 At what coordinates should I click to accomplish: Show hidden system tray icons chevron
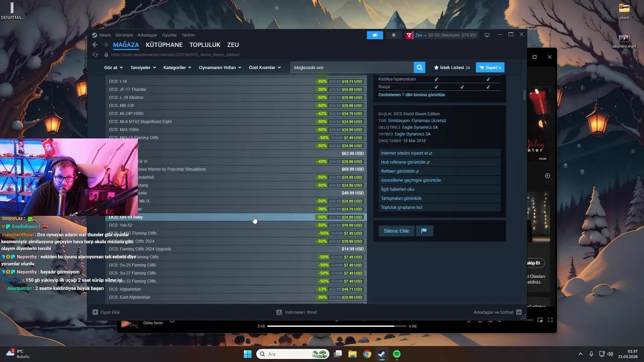pos(580,354)
